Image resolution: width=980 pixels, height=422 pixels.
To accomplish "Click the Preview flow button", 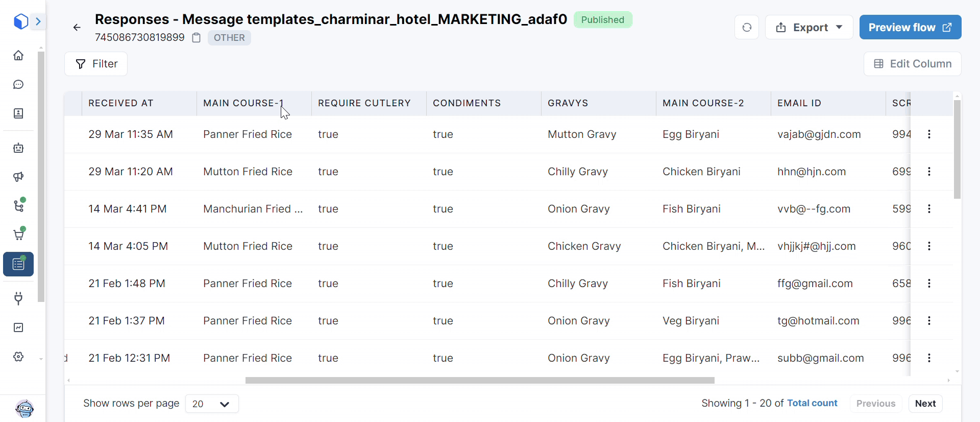I will tap(910, 28).
